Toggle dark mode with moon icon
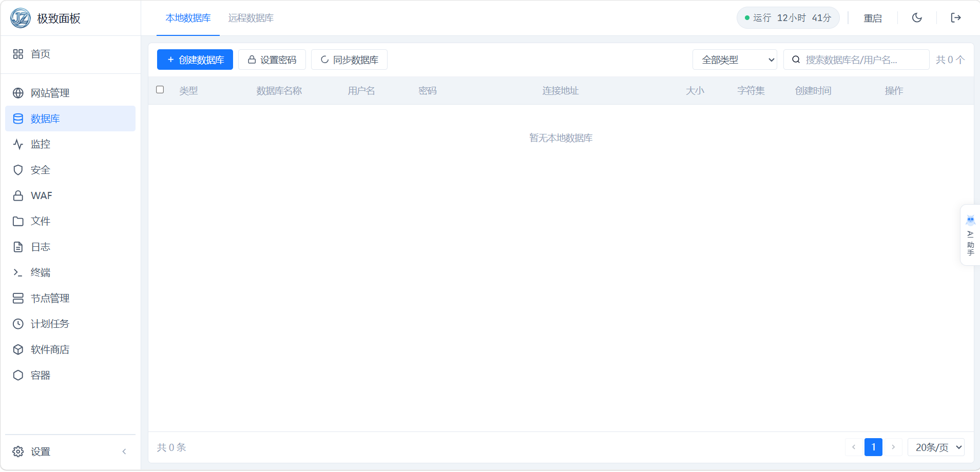Screen dimensions: 980x472 [x=917, y=18]
